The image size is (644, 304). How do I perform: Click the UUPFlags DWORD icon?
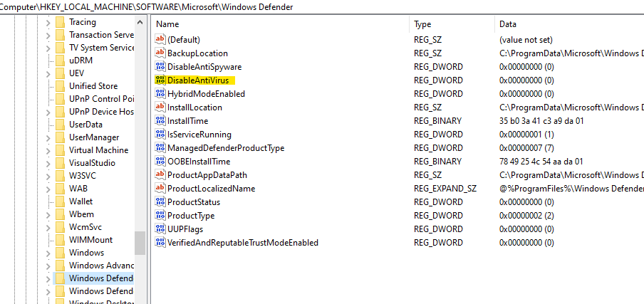coord(160,229)
